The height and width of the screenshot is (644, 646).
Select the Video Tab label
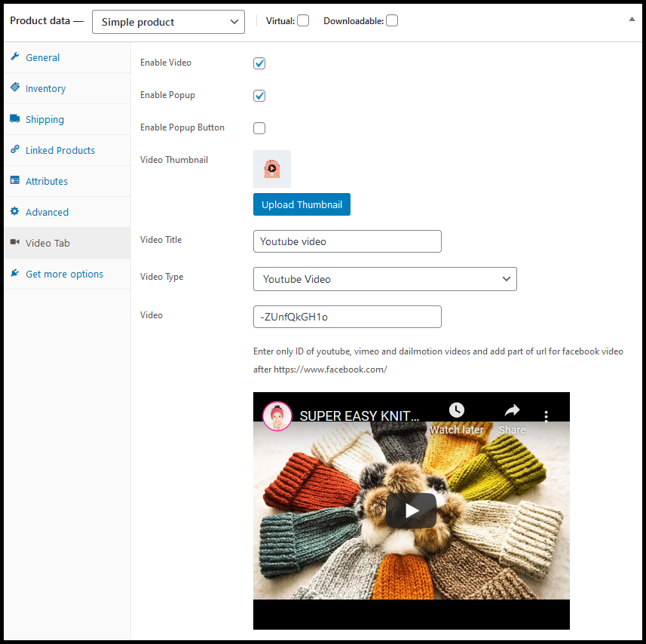point(47,243)
